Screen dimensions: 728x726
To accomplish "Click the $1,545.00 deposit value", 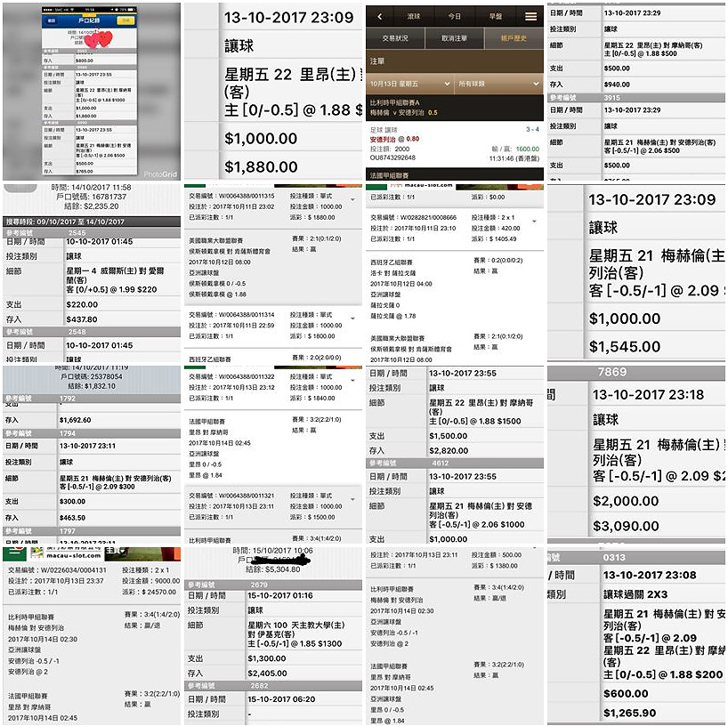I will (x=625, y=347).
